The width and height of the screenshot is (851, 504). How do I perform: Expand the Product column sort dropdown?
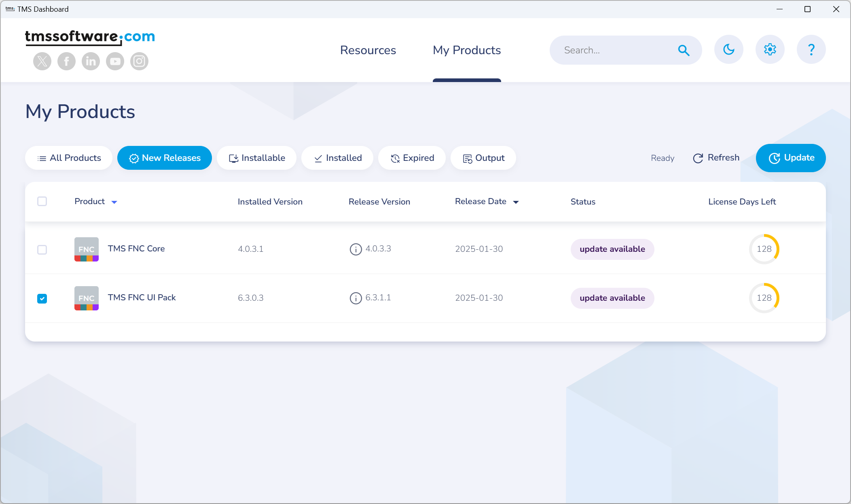tap(115, 202)
